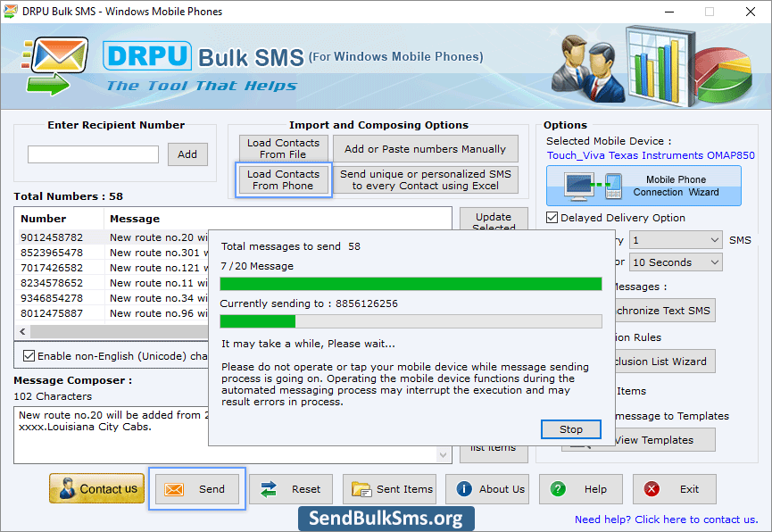The image size is (772, 532).
Task: Click Load Contacts From File button
Action: click(x=283, y=148)
